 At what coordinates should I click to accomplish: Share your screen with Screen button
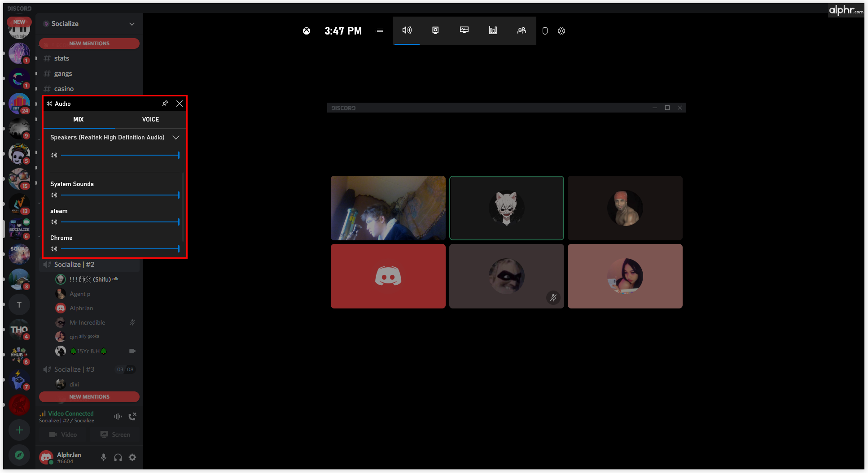115,434
